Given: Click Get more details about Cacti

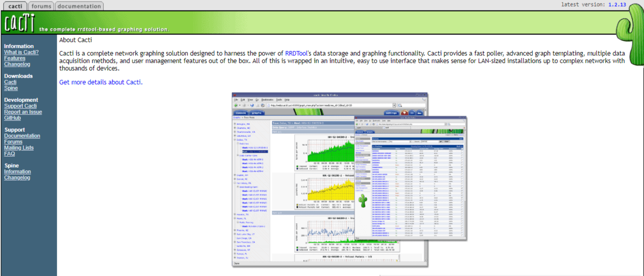Looking at the screenshot, I should click(x=101, y=82).
